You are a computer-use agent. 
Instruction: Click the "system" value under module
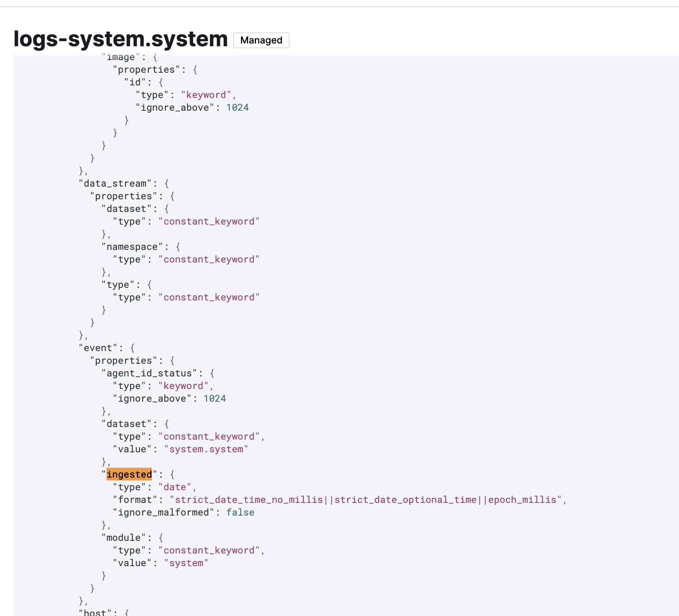coord(186,563)
